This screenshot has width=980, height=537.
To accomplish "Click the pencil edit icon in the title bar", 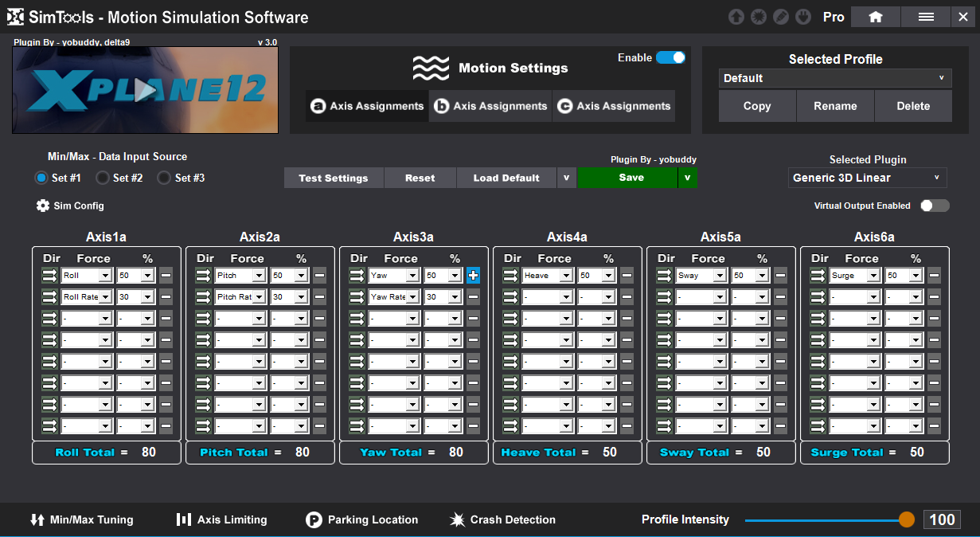I will [x=780, y=16].
